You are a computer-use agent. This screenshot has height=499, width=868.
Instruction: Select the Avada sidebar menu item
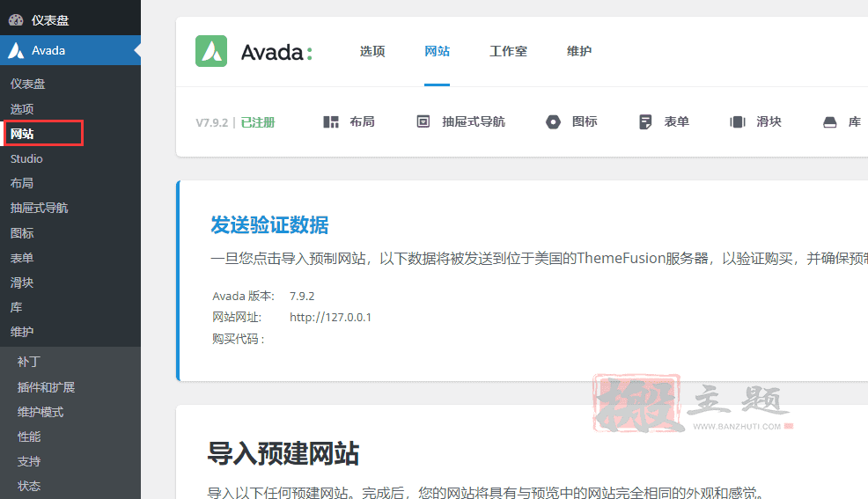point(70,50)
